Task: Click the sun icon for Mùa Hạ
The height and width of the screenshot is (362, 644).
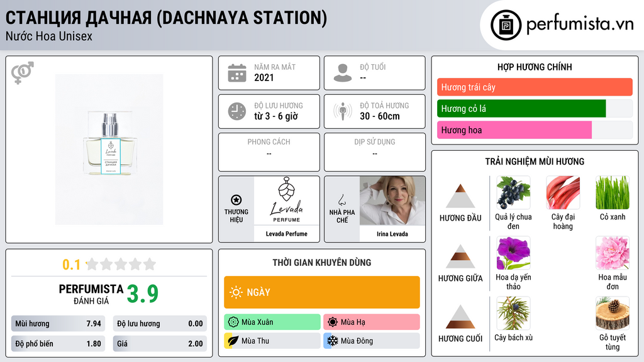Action: coord(333,322)
